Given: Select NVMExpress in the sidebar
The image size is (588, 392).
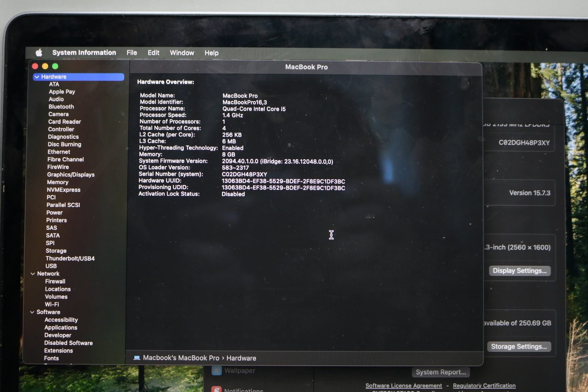Looking at the screenshot, I should tap(63, 190).
